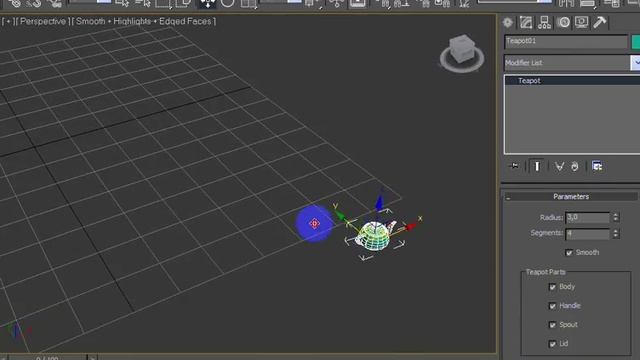Toggle the Smooth checkbox
Image resolution: width=640 pixels, height=360 pixels.
[569, 253]
